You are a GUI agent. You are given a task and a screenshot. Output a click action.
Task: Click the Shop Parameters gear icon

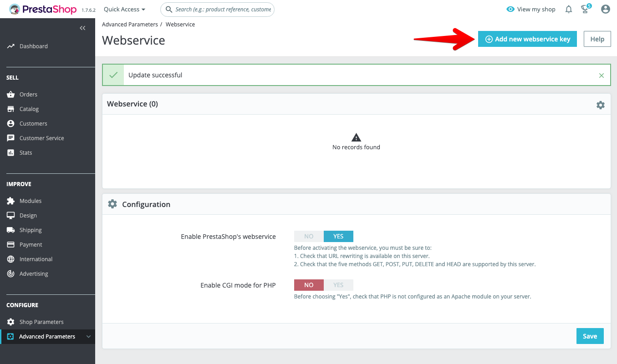pos(10,322)
